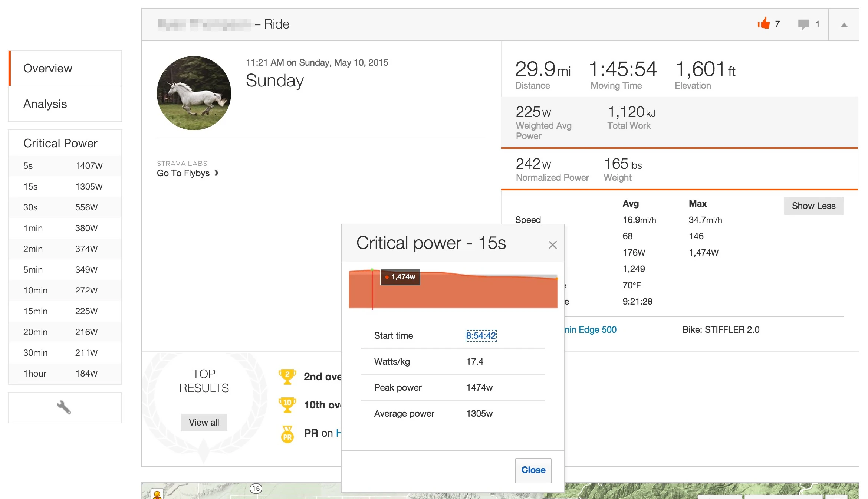Screen dimensions: 868x499
Task: Click the 10th overall trophy icon
Action: point(287,405)
